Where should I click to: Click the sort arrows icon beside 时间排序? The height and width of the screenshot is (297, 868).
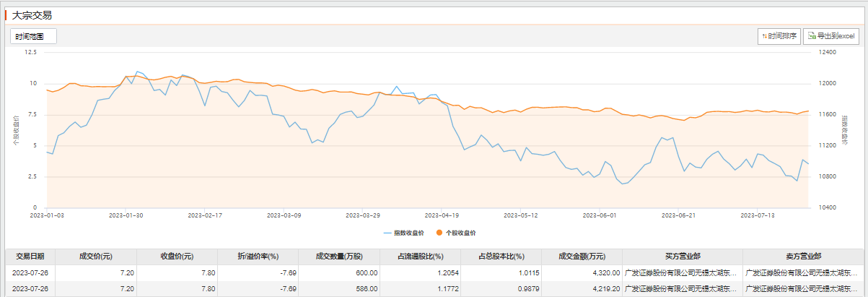point(764,36)
